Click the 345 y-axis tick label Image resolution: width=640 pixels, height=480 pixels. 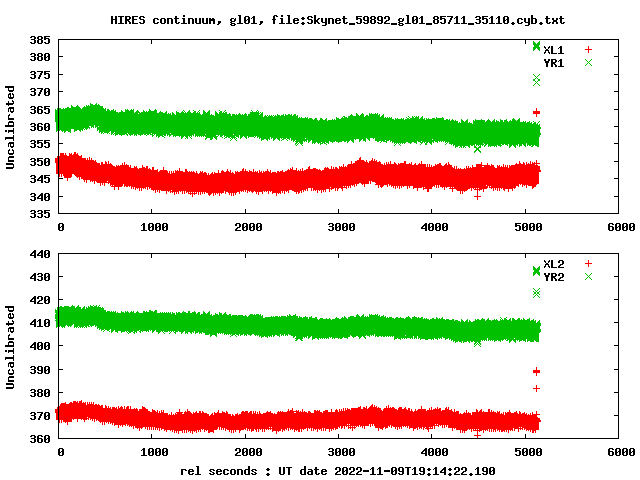click(x=40, y=180)
